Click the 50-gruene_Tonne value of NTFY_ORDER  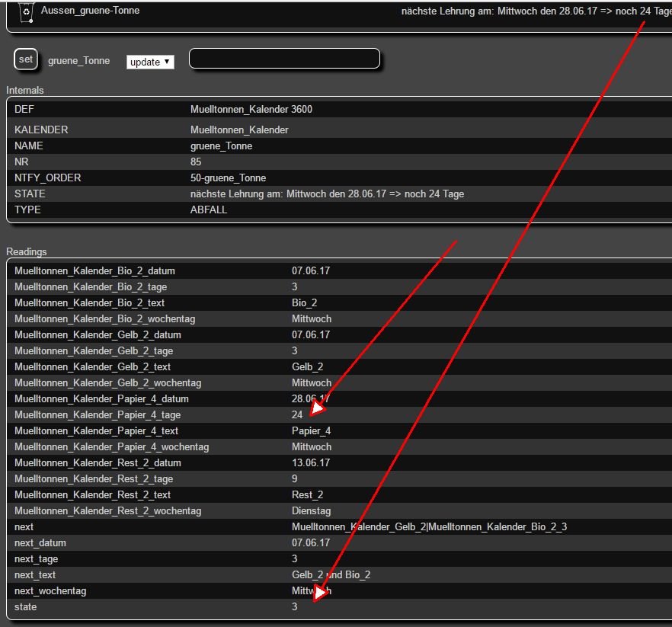(x=228, y=178)
